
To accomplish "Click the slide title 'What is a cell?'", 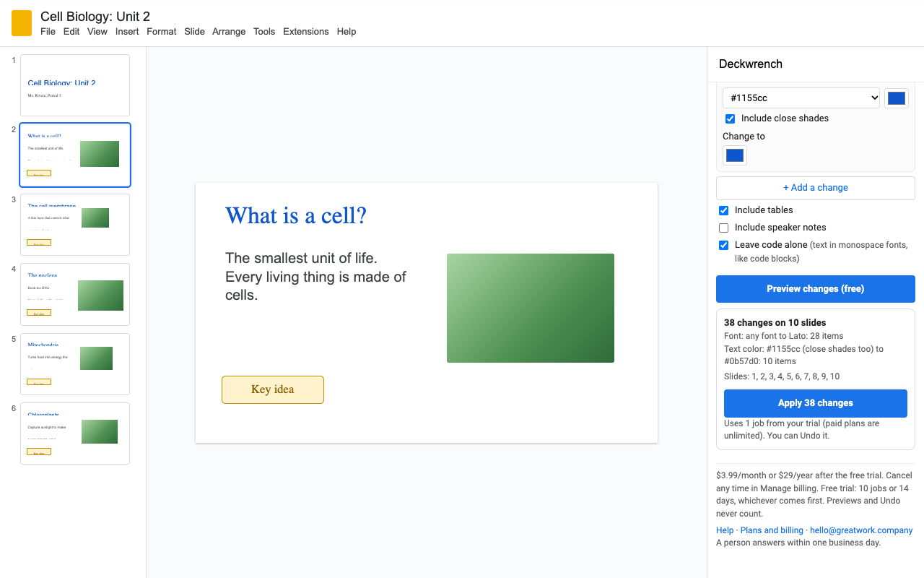I will [296, 215].
